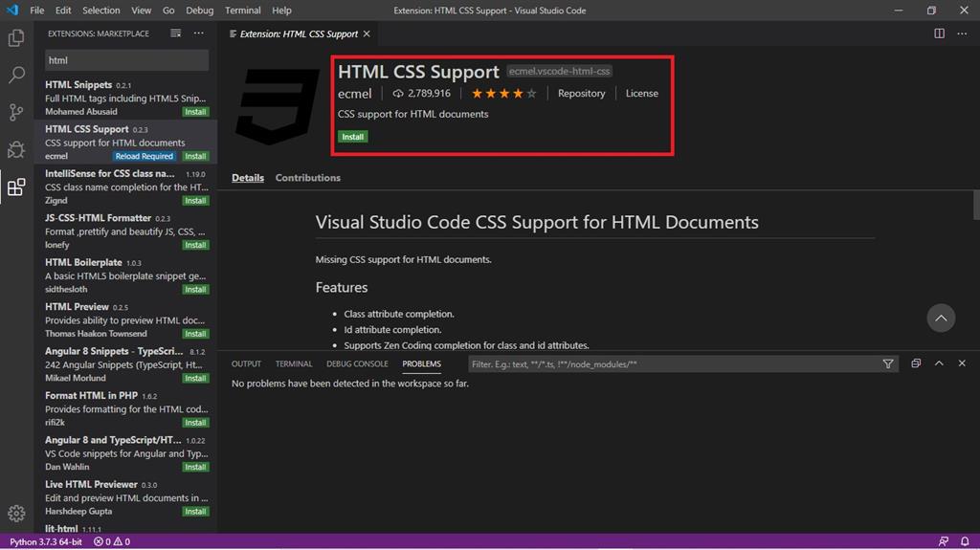Split the editor to the right
Screen dimensions: 980x550
[940, 33]
